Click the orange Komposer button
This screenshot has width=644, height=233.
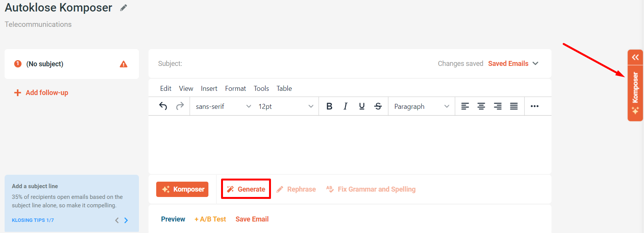182,189
